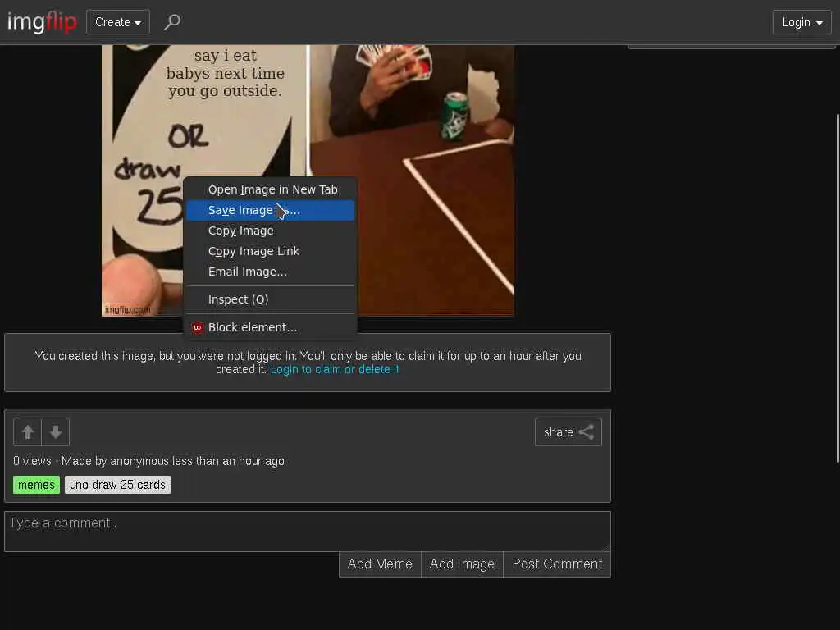This screenshot has width=840, height=630.
Task: Choose Email Image menu entry
Action: coord(271,272)
